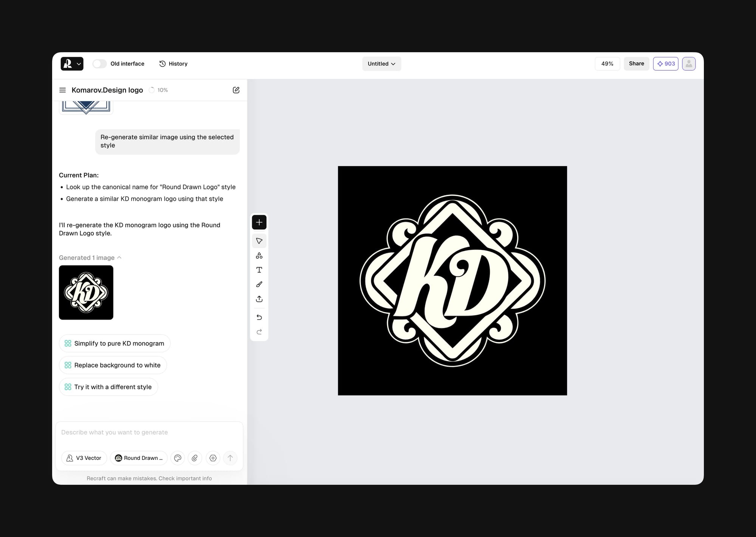Undo the last action
Viewport: 756px width, 537px height.
click(x=259, y=317)
